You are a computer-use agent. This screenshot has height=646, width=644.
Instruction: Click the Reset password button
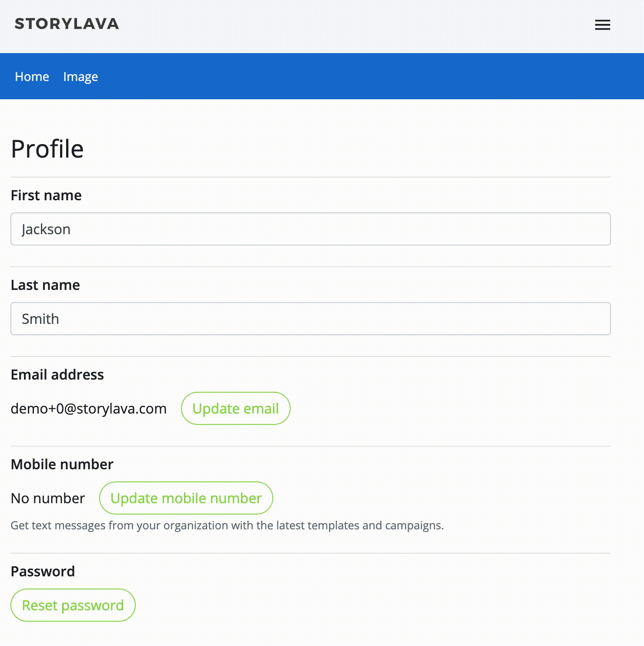pos(73,605)
